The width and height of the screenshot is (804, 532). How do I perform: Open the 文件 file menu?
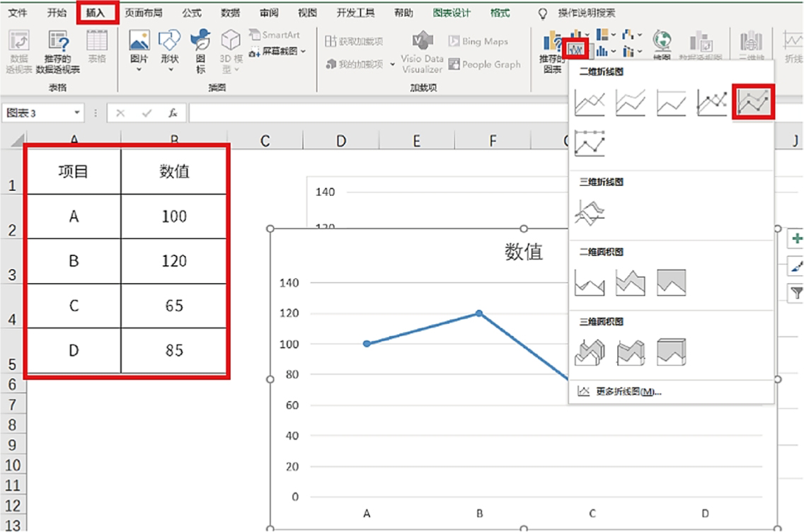coord(18,13)
